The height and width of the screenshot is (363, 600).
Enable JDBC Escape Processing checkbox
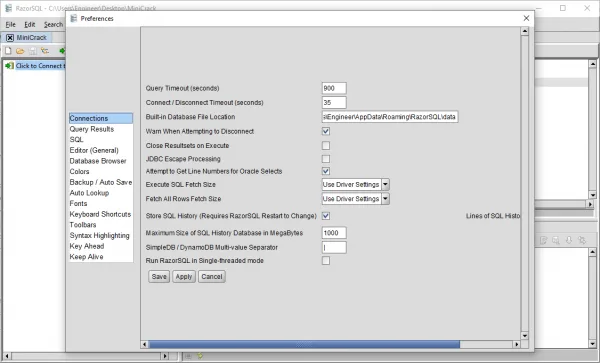326,159
